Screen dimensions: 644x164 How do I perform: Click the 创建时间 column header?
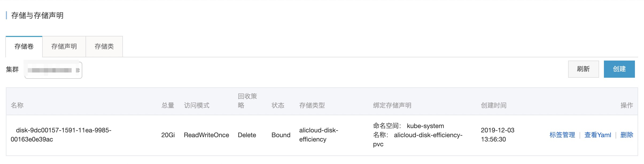pyautogui.click(x=494, y=105)
